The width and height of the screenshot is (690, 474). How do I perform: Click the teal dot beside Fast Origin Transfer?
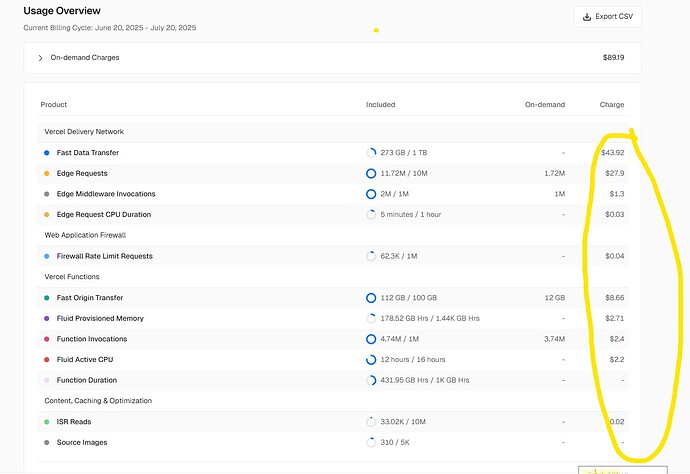coord(47,298)
